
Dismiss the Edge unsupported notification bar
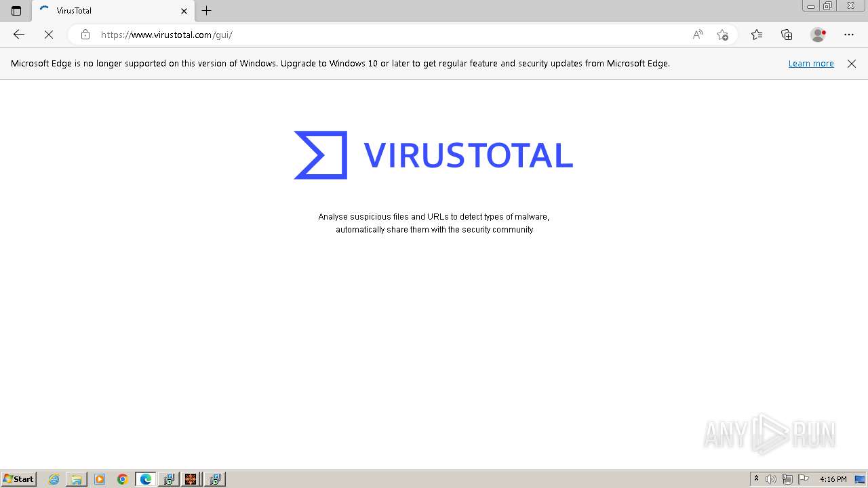[x=852, y=64]
